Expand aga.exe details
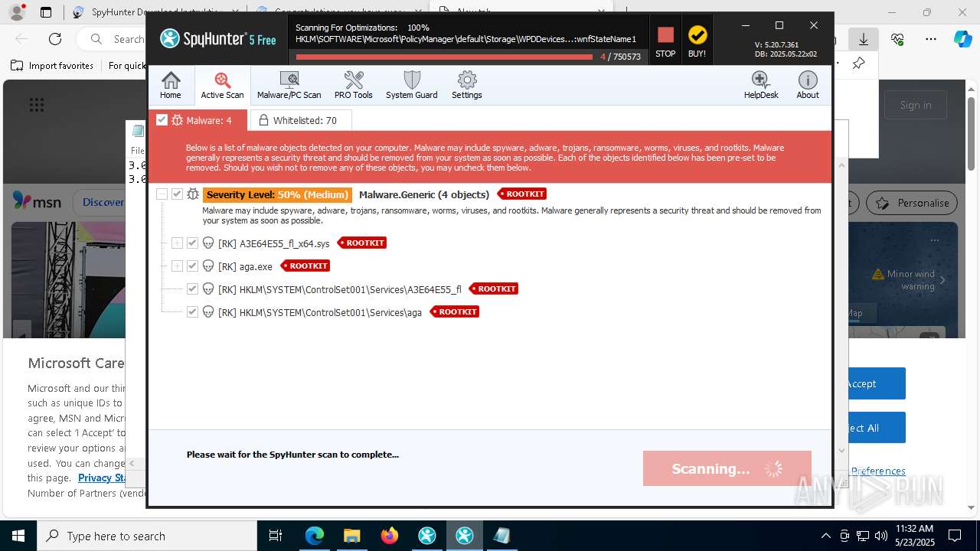This screenshot has width=980, height=551. tap(177, 266)
